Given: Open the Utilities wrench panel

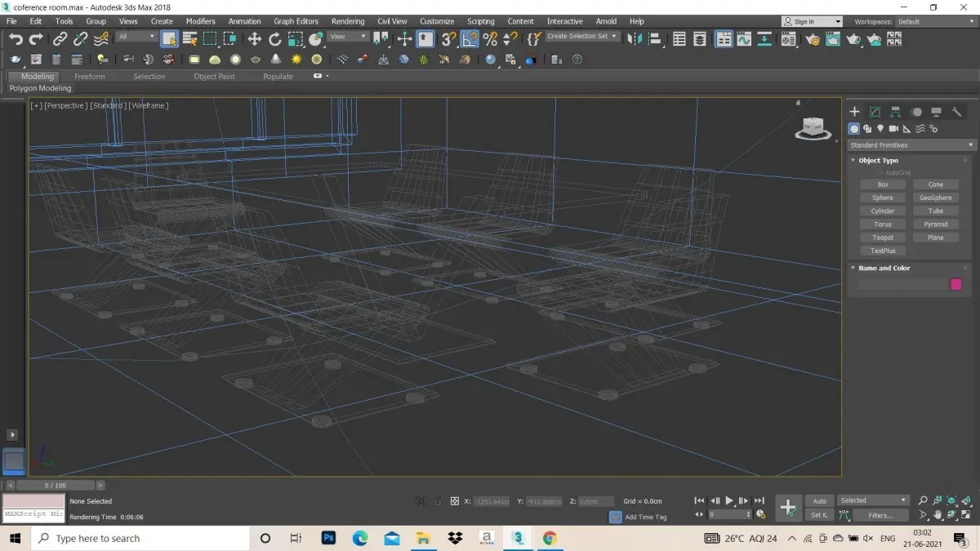Looking at the screenshot, I should click(957, 112).
